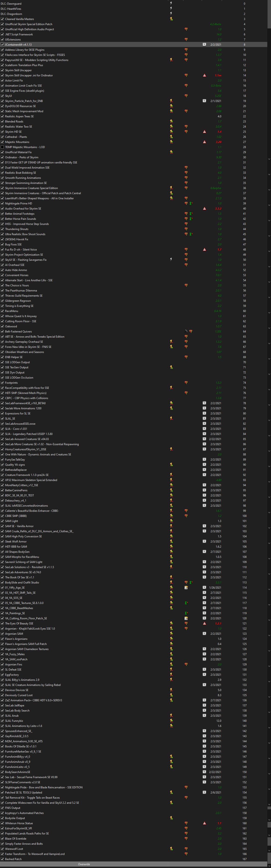
Task: Click the warning triangle on Fuz Ro D-oh - Silent Voice
Action: [204, 249]
